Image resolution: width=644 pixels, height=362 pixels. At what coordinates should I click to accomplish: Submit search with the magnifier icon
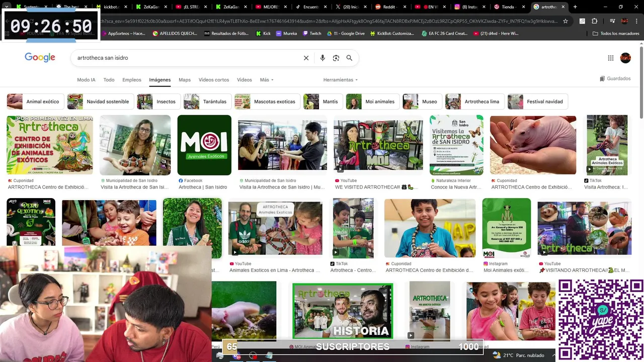(x=349, y=58)
